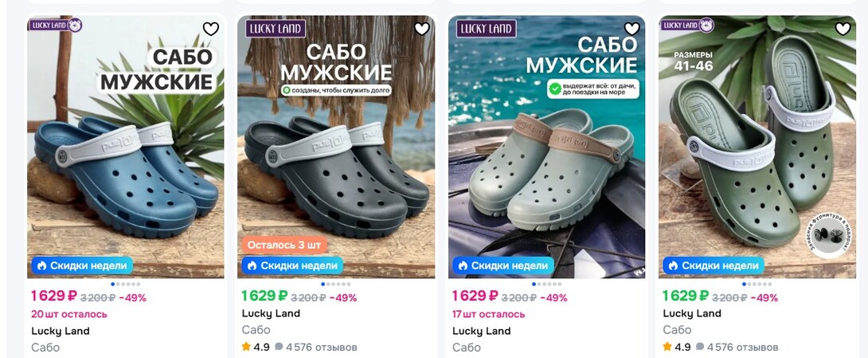868x358 pixels.
Task: Open dark green clogs product image
Action: point(757,159)
